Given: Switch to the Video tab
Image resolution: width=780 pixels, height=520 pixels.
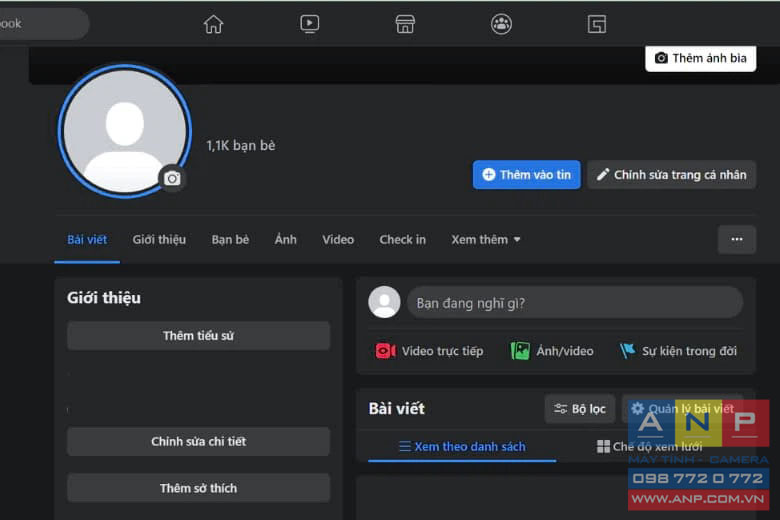Looking at the screenshot, I should click(x=338, y=240).
